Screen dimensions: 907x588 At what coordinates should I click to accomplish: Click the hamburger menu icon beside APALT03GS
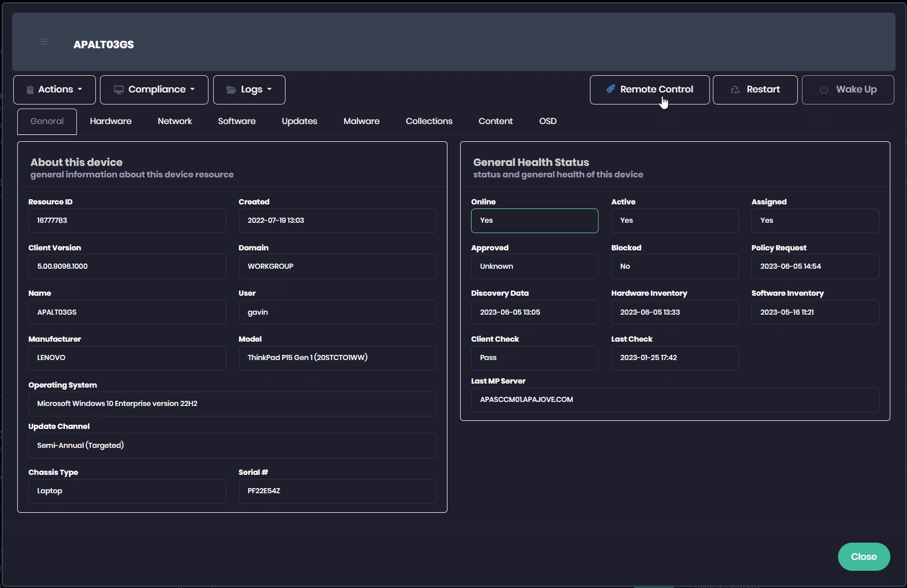(x=44, y=42)
